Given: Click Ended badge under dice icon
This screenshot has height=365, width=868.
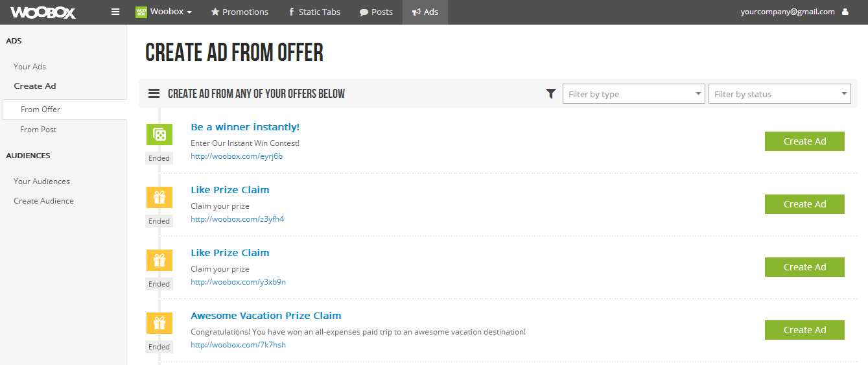Looking at the screenshot, I should coord(159,158).
